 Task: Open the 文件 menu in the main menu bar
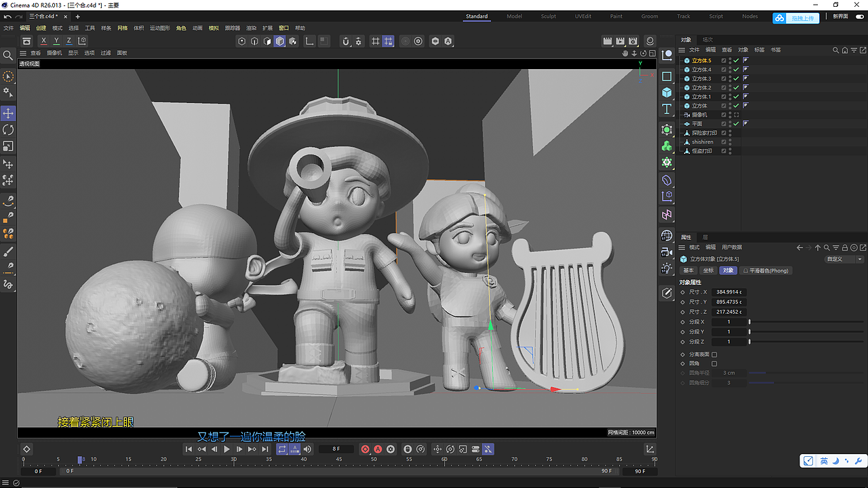[8, 28]
